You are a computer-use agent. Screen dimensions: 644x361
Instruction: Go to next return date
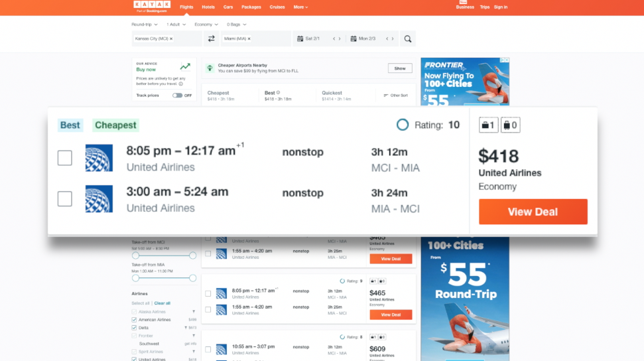pyautogui.click(x=393, y=38)
